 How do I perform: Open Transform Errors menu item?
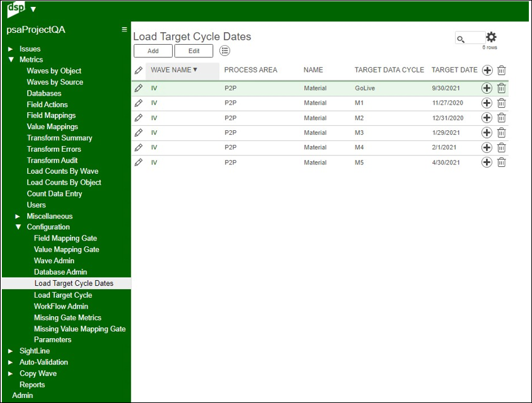54,149
